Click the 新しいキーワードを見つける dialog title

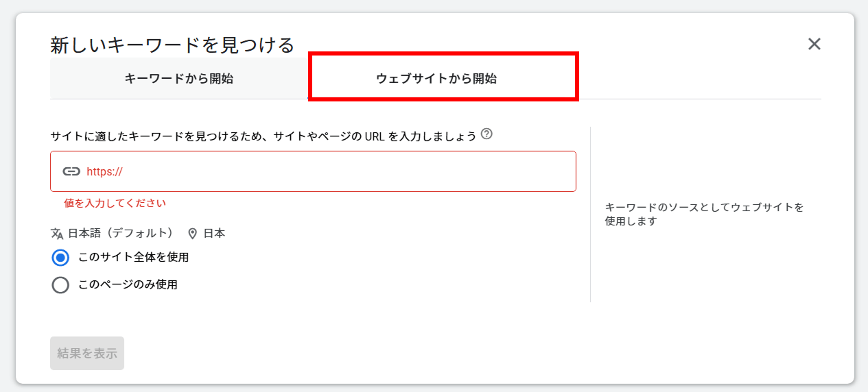[172, 45]
